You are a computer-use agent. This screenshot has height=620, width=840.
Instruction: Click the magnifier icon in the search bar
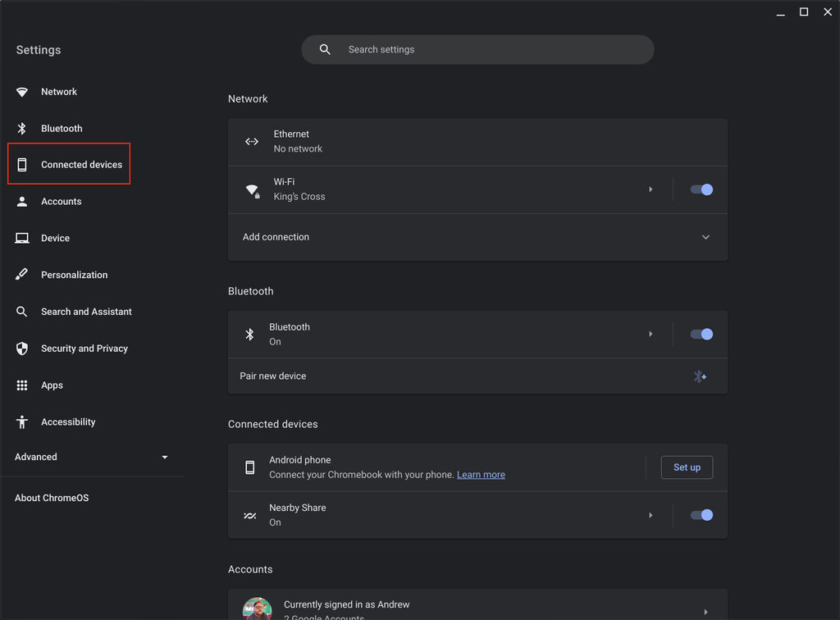[325, 50]
